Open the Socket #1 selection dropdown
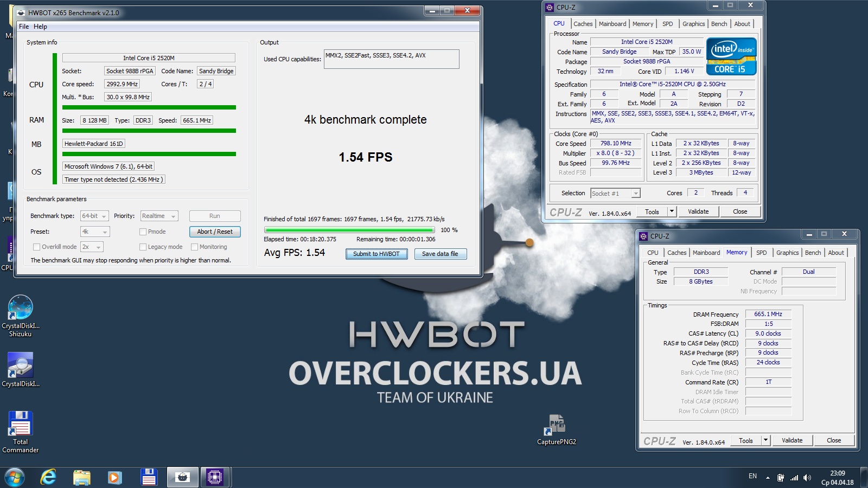868x488 pixels. click(x=616, y=193)
